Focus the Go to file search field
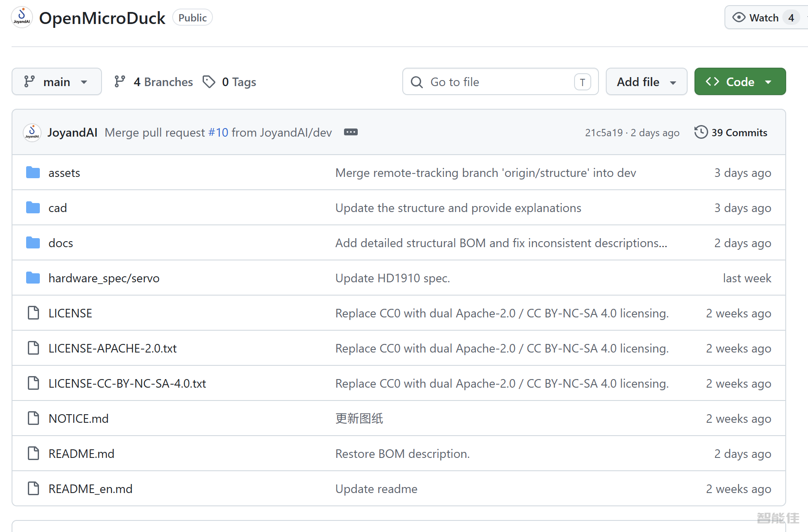This screenshot has height=532, width=808. point(500,81)
